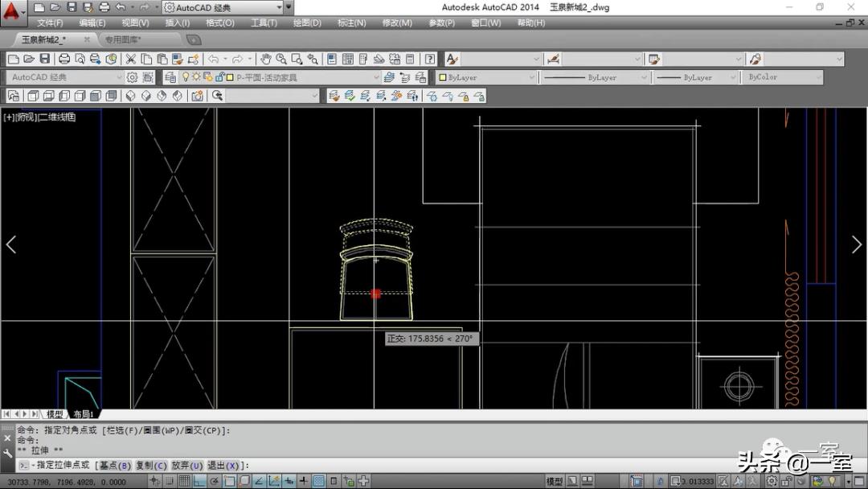Viewport: 868px width, 489px height.
Task: Open the 绘图(D) menu
Action: click(307, 23)
